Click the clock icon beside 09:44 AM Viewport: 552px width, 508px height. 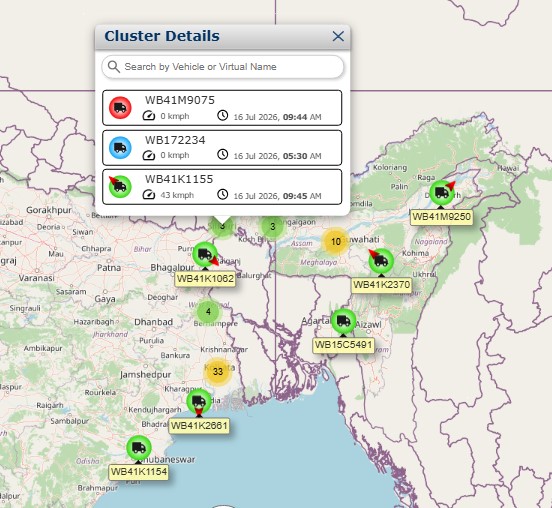(222, 115)
